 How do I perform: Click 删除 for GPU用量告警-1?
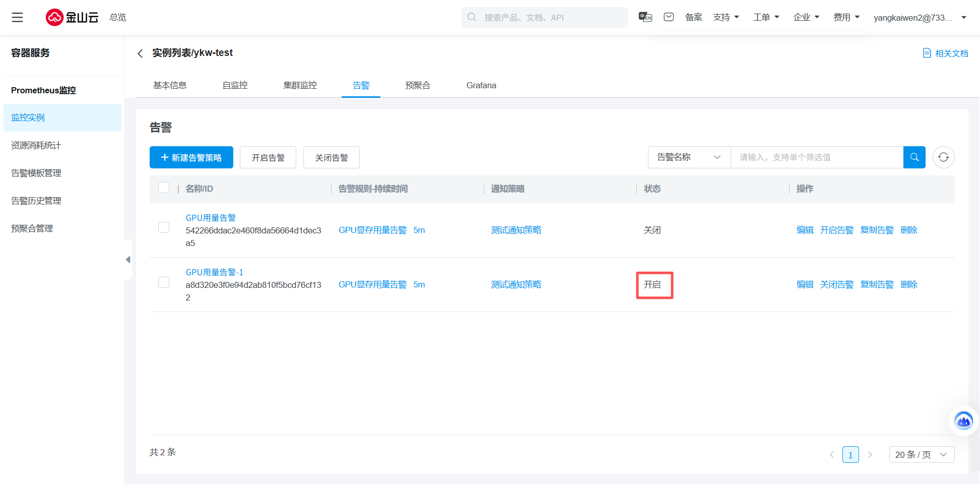point(908,284)
